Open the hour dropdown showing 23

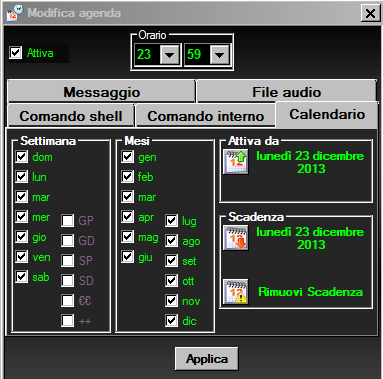tap(169, 54)
